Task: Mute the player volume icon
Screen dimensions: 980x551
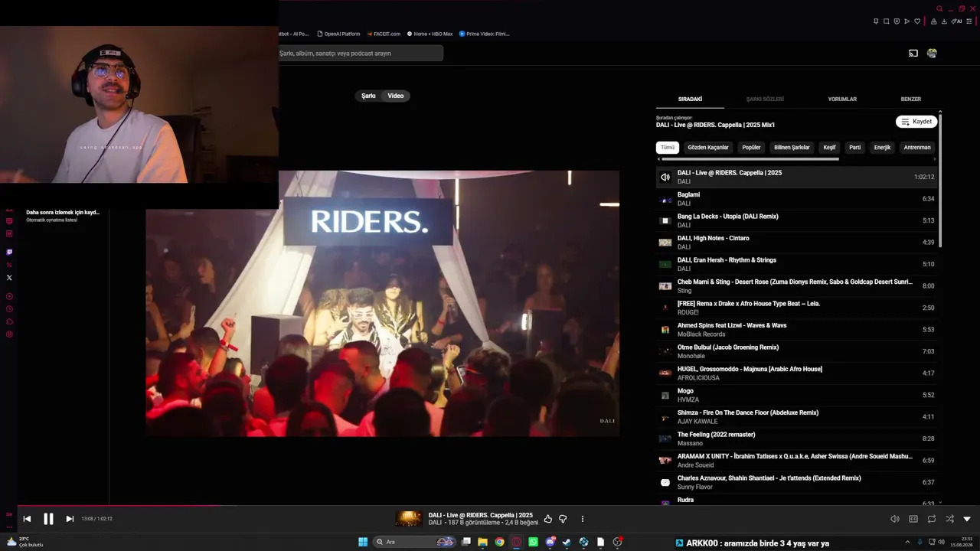Action: tap(895, 519)
